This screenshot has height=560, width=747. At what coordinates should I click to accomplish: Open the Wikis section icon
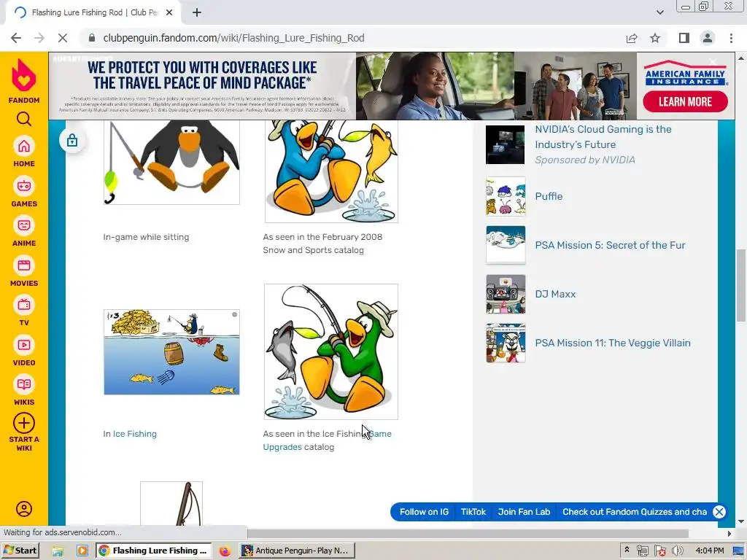[x=24, y=385]
